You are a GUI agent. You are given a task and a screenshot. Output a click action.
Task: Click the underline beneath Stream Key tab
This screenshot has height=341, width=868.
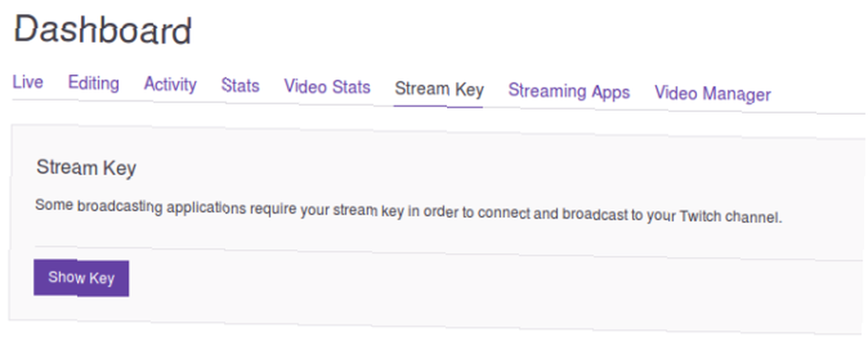[x=438, y=105]
